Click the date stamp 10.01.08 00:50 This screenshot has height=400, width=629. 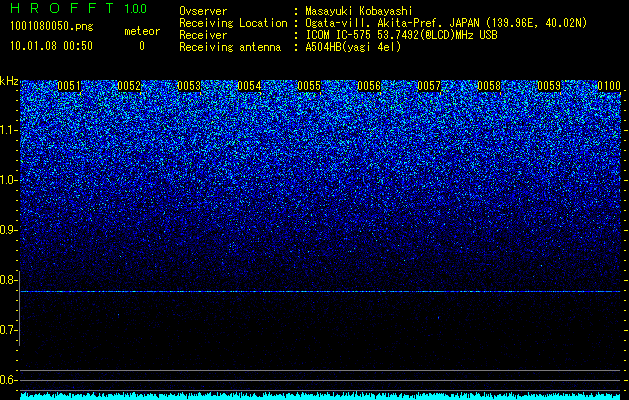[x=51, y=46]
